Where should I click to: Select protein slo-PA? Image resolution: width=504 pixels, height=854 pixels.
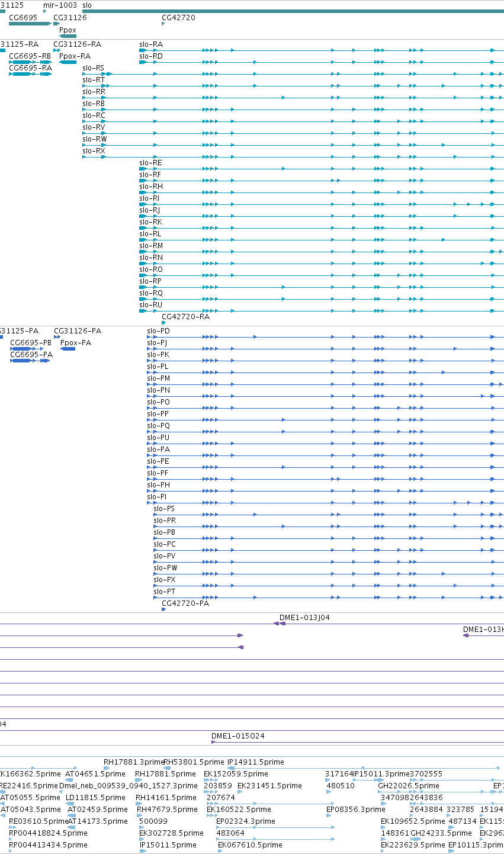(158, 450)
